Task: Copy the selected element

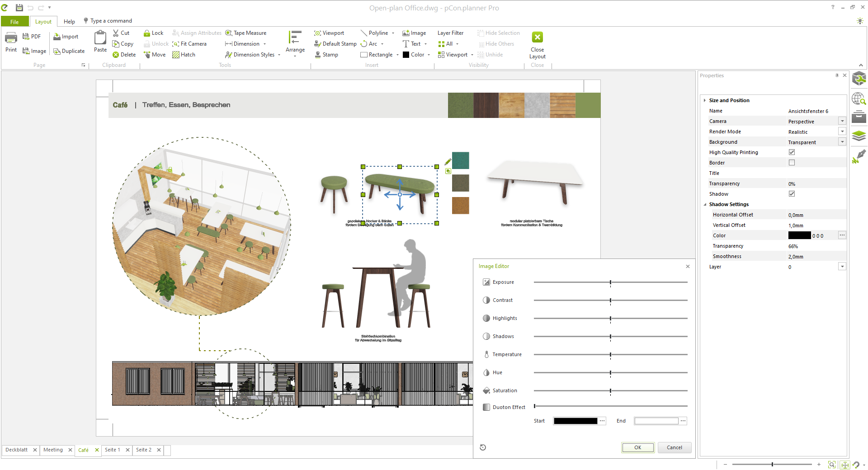Action: click(x=123, y=44)
